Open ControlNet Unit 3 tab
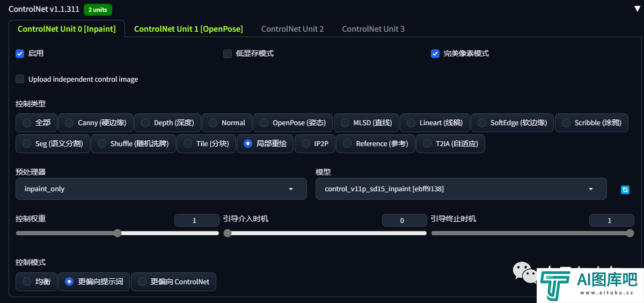The width and height of the screenshot is (644, 303). click(374, 29)
